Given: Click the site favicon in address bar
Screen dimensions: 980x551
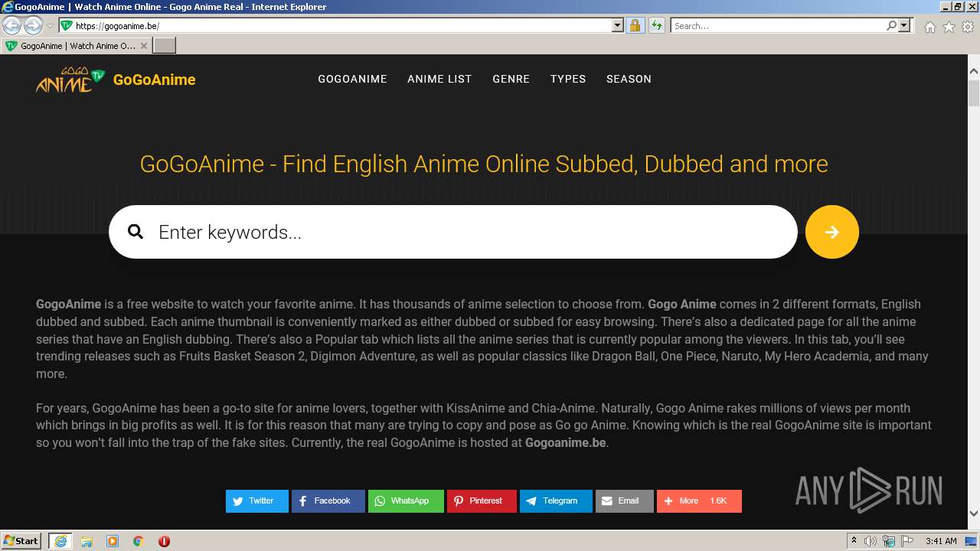Looking at the screenshot, I should (67, 25).
